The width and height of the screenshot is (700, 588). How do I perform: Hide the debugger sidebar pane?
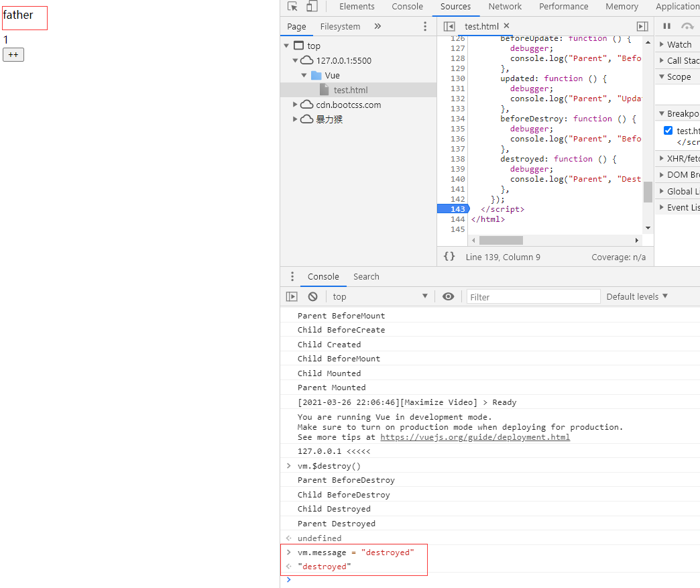click(642, 26)
